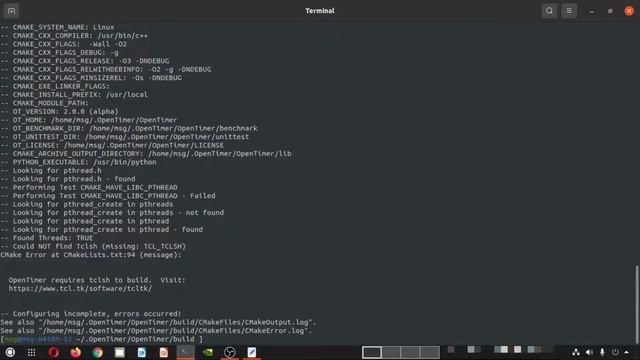The width and height of the screenshot is (640, 360).
Task: Click the system launcher circle icon
Action: (x=10, y=352)
